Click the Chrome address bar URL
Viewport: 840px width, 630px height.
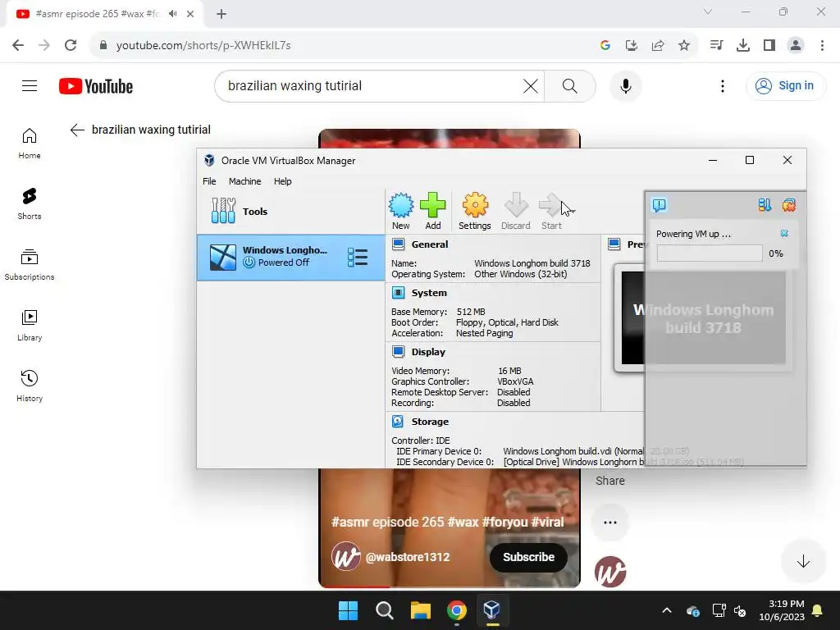pos(203,46)
